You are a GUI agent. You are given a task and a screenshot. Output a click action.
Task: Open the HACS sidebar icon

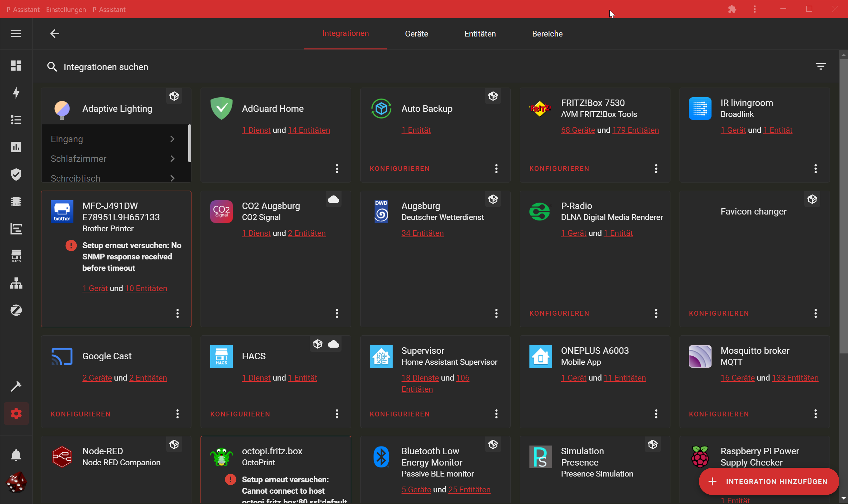coord(16,256)
